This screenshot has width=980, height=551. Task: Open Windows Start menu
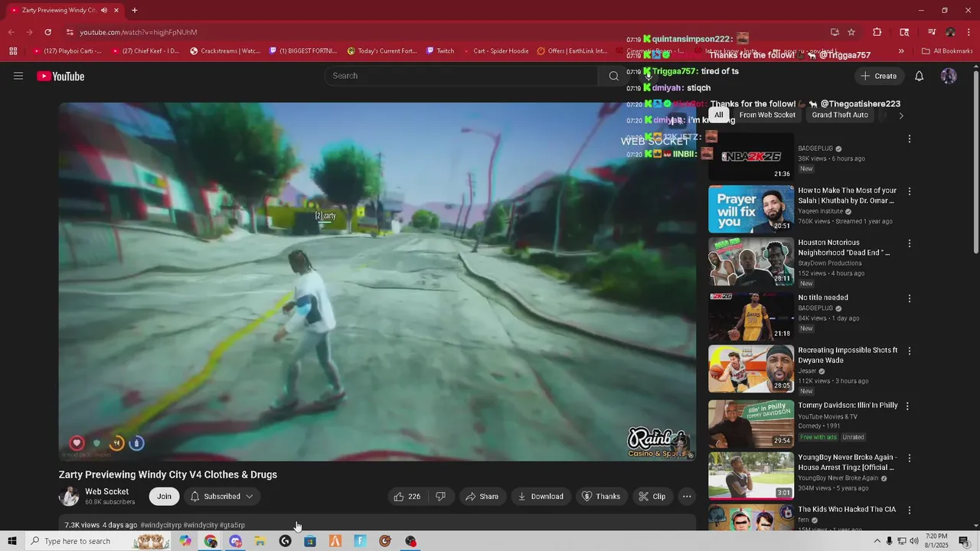[11, 541]
